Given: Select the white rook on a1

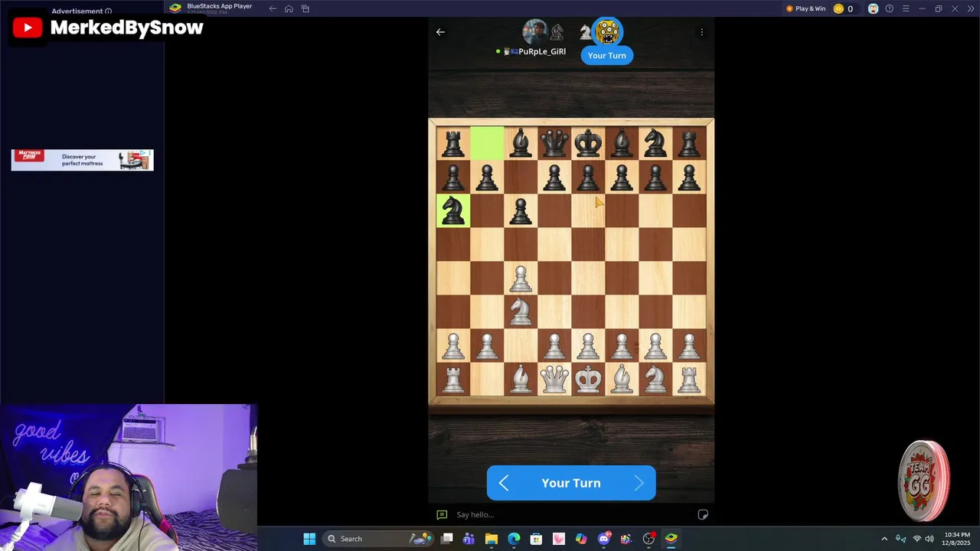Looking at the screenshot, I should tap(453, 379).
